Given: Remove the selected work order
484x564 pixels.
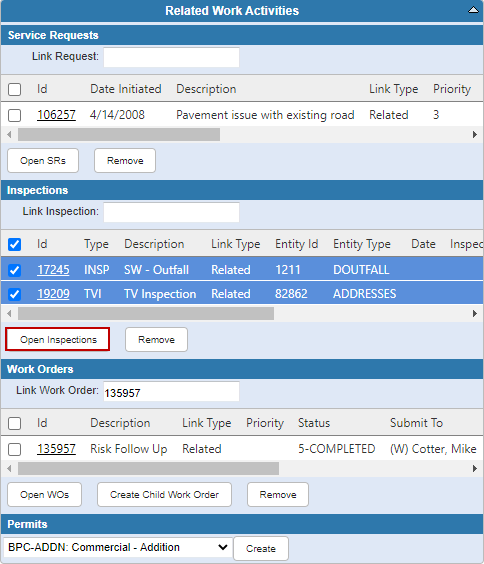Looking at the screenshot, I should (x=278, y=495).
